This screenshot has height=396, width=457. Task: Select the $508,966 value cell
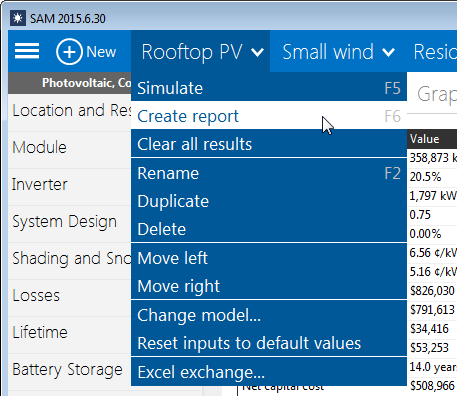(x=432, y=386)
